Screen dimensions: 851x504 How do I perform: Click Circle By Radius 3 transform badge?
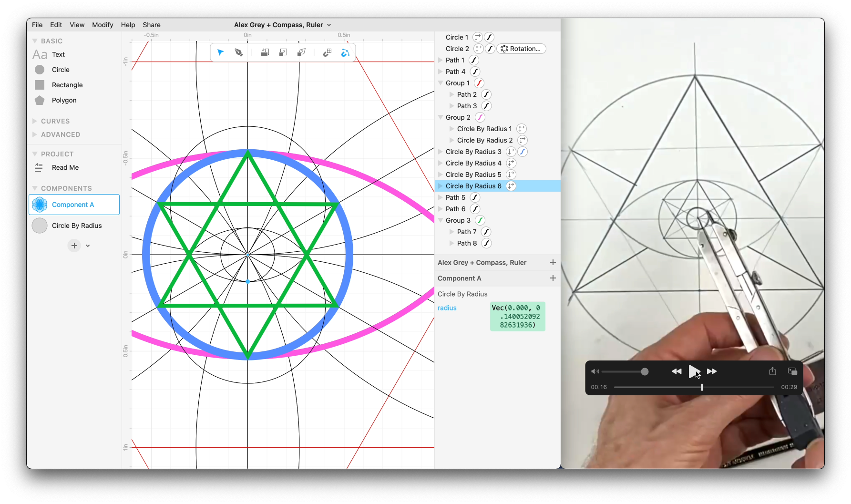point(511,152)
